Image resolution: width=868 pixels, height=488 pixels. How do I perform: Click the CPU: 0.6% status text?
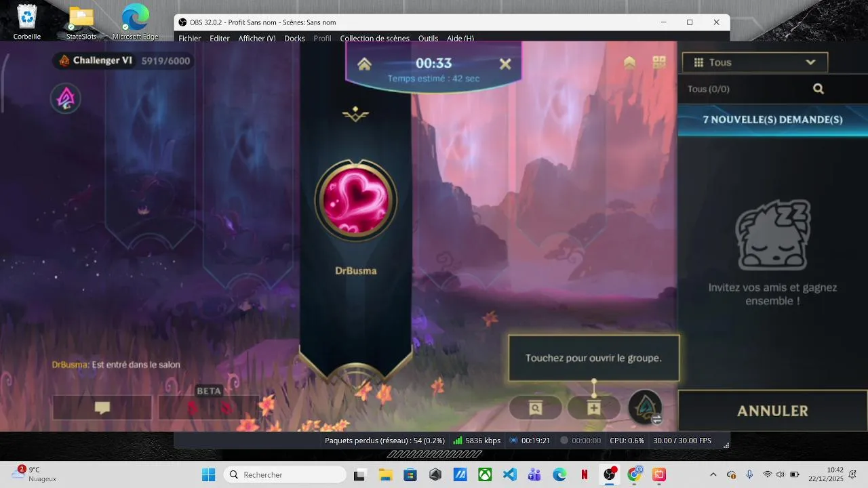627,441
